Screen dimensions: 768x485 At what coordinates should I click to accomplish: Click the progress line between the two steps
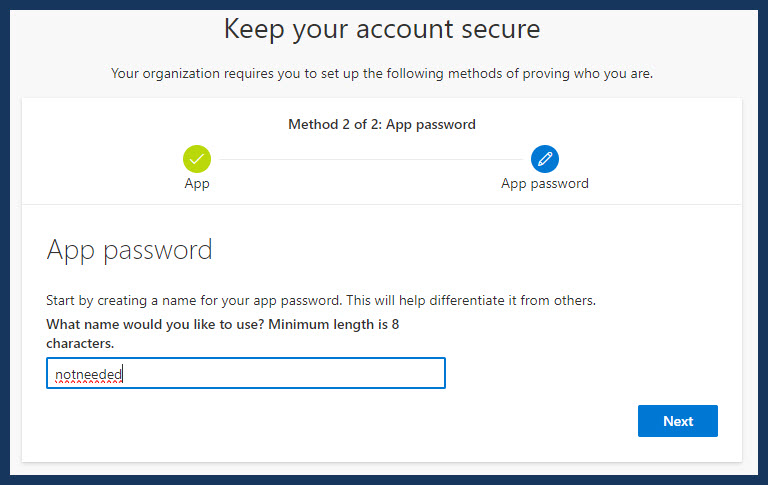[371, 159]
